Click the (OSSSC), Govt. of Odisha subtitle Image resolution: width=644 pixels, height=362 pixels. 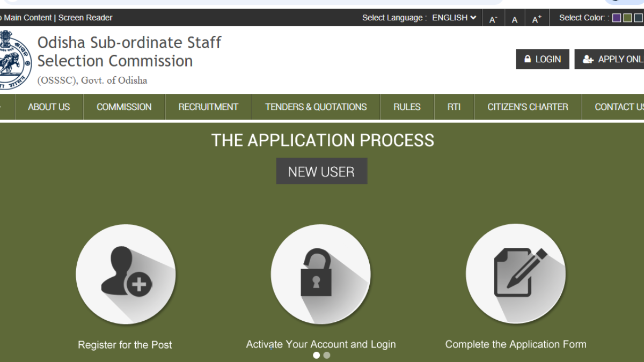pyautogui.click(x=92, y=80)
